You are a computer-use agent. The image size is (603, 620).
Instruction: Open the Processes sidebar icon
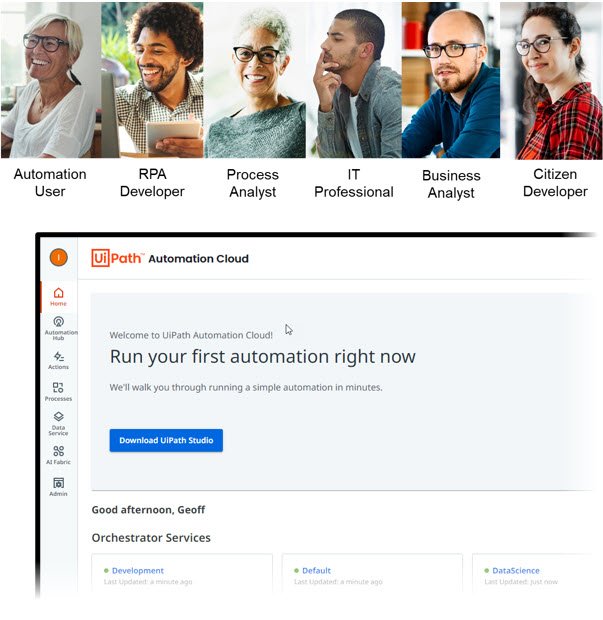click(59, 391)
